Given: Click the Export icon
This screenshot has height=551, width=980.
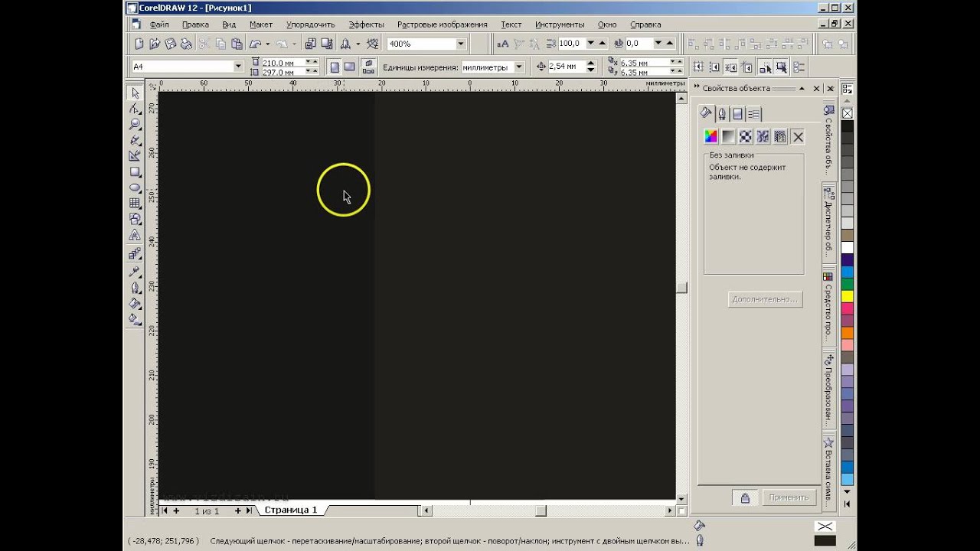Looking at the screenshot, I should pyautogui.click(x=327, y=44).
